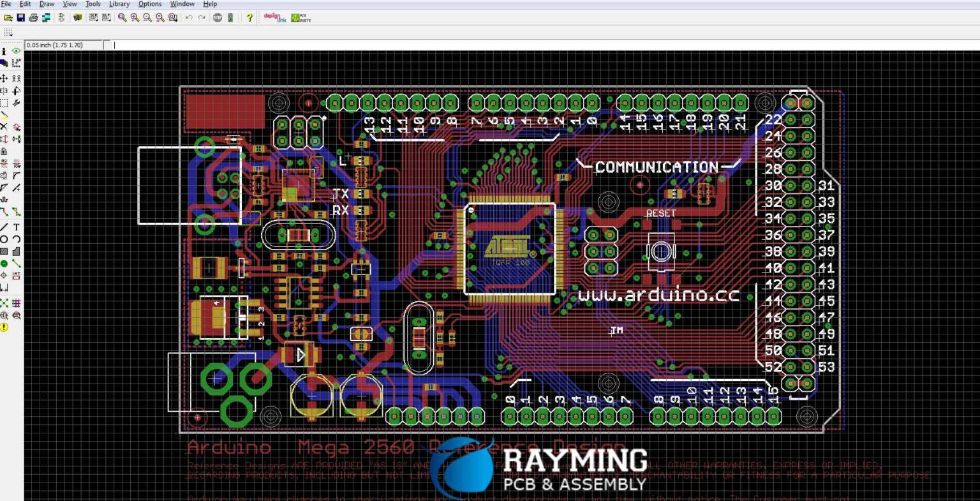This screenshot has width=980, height=501.
Task: Select the Text tool
Action: pos(17,227)
